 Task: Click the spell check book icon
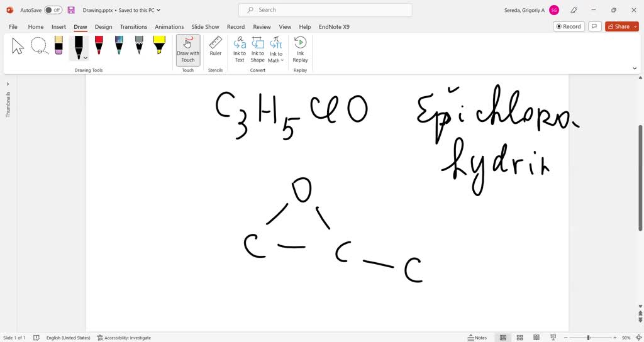click(36, 338)
